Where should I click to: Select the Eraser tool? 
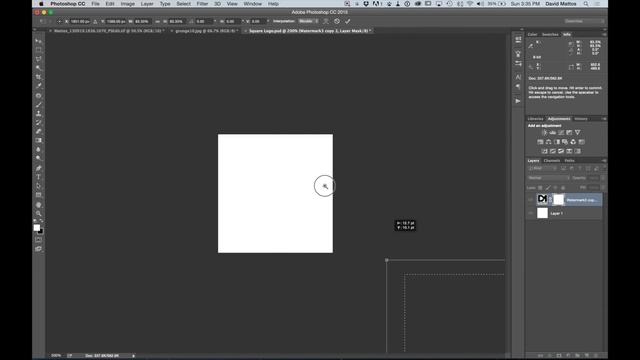pos(38,131)
